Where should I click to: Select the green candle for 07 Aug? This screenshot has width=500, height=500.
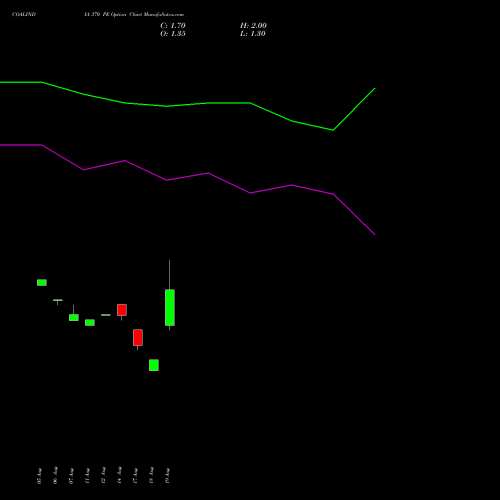coord(74,317)
